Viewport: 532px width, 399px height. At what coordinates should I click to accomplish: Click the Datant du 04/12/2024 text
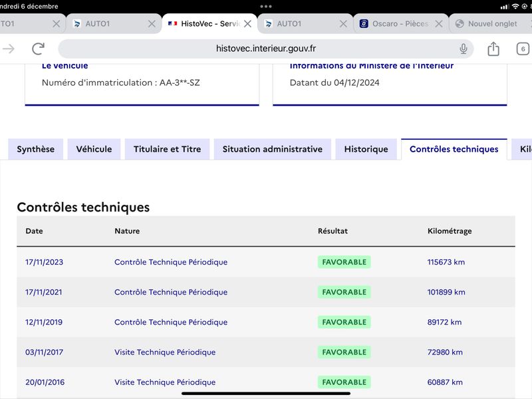[334, 82]
